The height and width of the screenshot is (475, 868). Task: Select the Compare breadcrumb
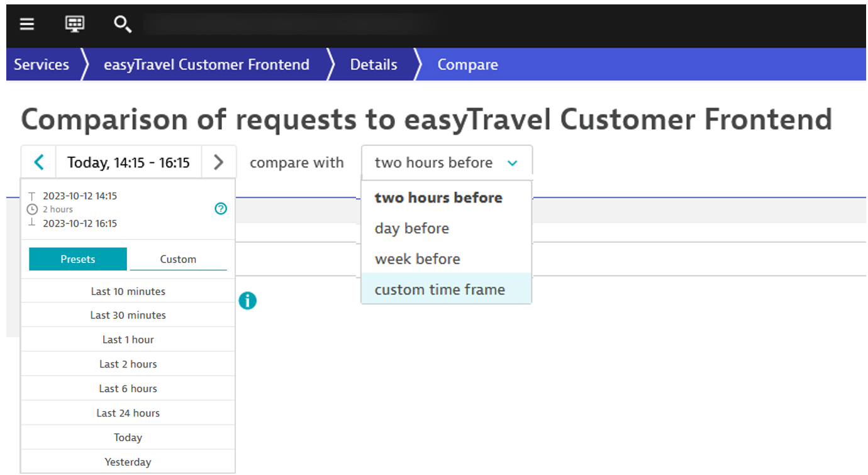point(467,64)
